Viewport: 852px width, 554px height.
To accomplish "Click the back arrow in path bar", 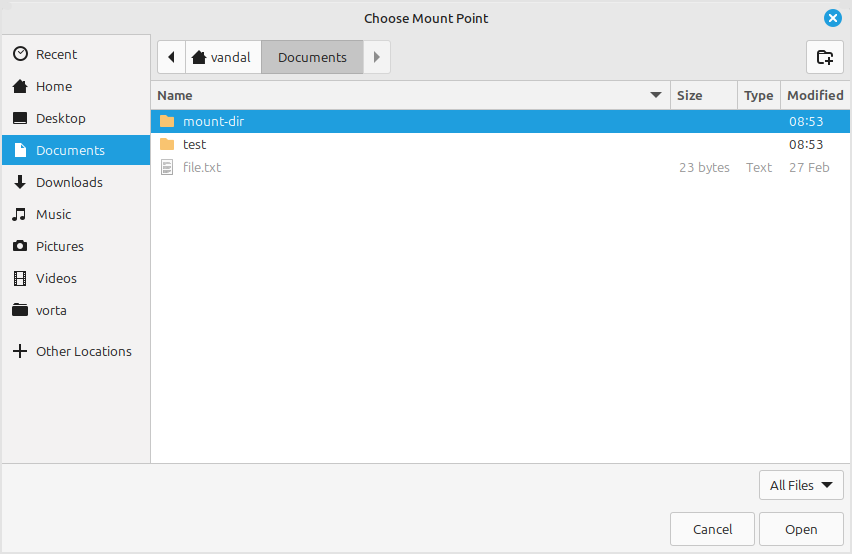I will point(171,57).
